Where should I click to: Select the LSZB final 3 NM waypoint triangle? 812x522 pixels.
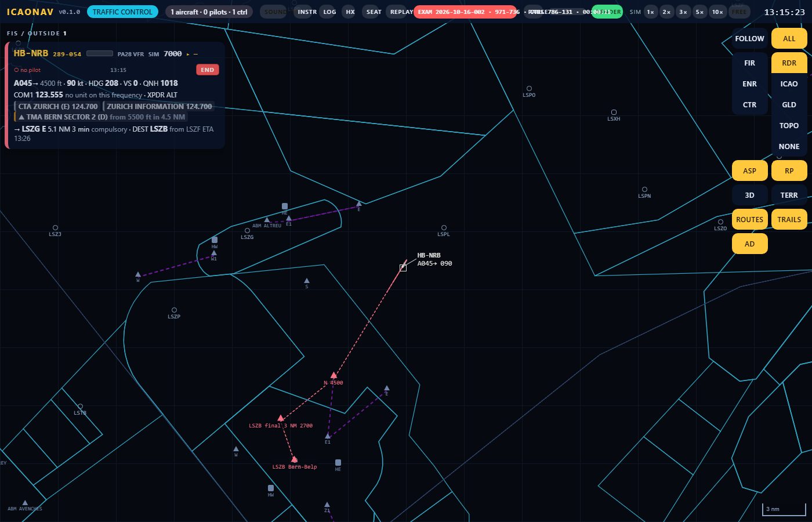point(281,418)
